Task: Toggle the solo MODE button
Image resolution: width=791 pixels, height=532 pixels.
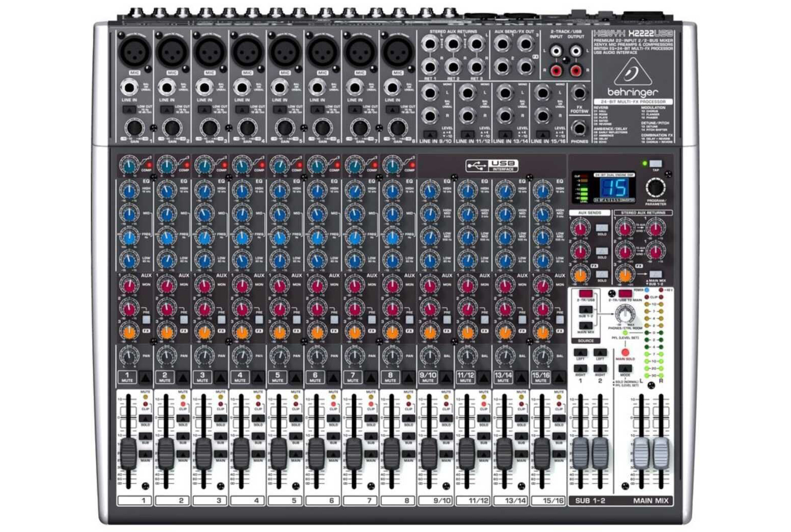Action: (x=625, y=369)
